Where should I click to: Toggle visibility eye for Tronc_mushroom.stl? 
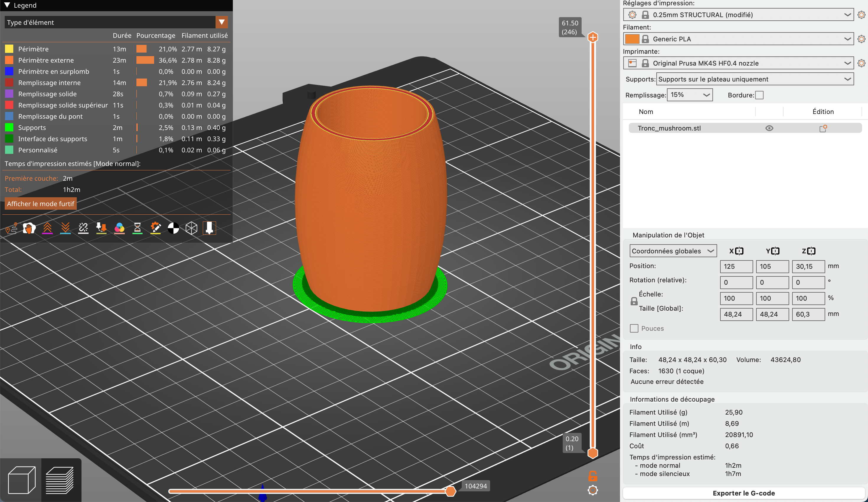pyautogui.click(x=769, y=128)
